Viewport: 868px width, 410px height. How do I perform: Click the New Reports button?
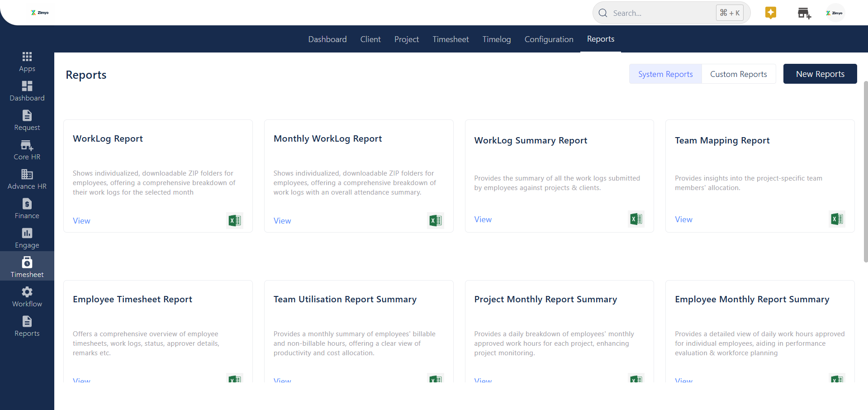pos(820,74)
